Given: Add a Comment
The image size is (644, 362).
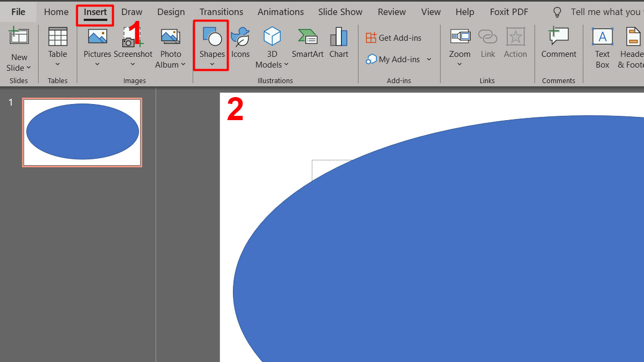Looking at the screenshot, I should (558, 46).
